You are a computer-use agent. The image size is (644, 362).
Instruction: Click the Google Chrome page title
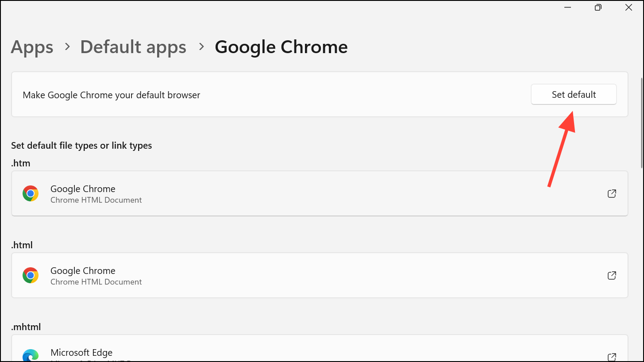(x=281, y=47)
